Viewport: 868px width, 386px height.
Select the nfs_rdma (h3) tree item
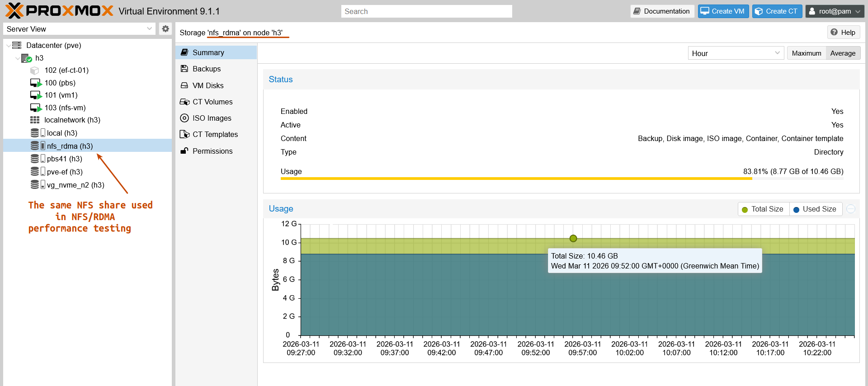[88, 146]
